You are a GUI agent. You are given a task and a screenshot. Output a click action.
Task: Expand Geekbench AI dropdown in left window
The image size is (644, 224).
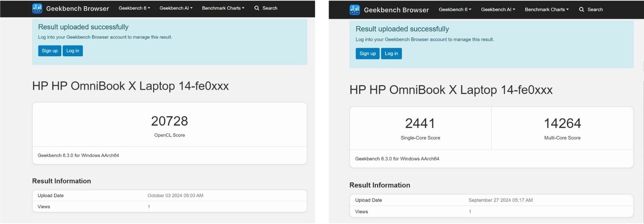coord(176,8)
